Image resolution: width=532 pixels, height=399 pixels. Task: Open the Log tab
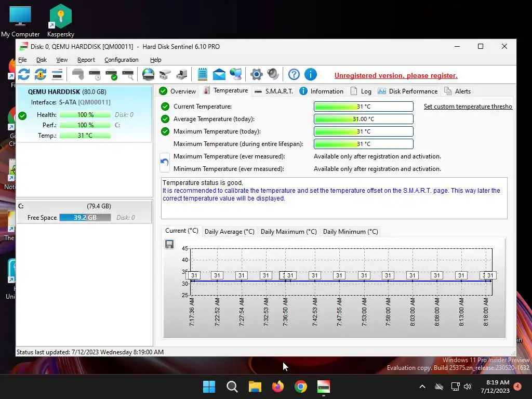coord(361,91)
